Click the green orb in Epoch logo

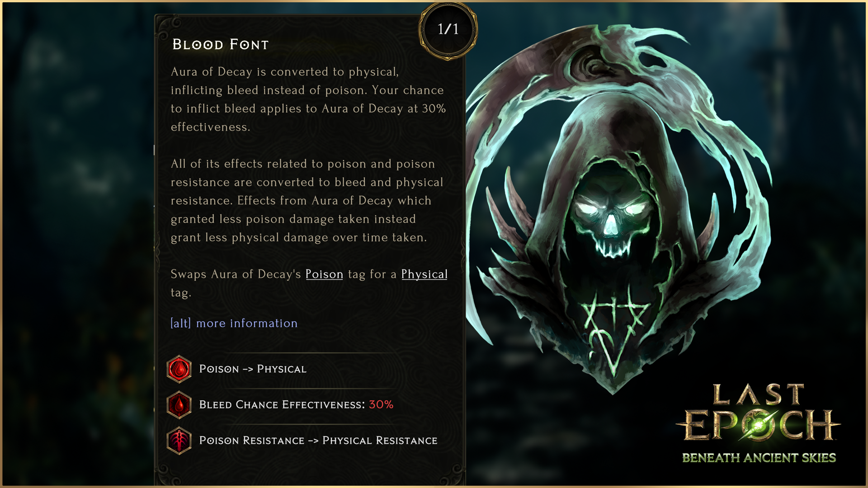759,425
